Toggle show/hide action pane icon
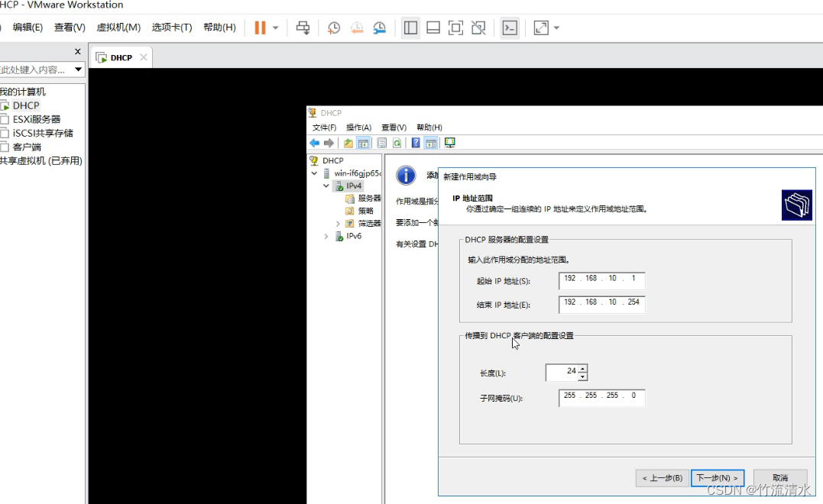 pos(431,143)
